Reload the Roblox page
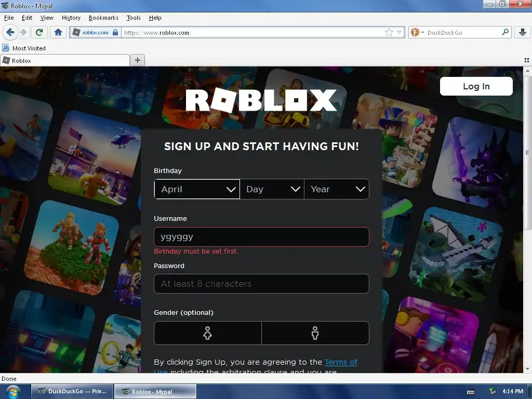Screen dimensions: 532x399 tap(39, 32)
